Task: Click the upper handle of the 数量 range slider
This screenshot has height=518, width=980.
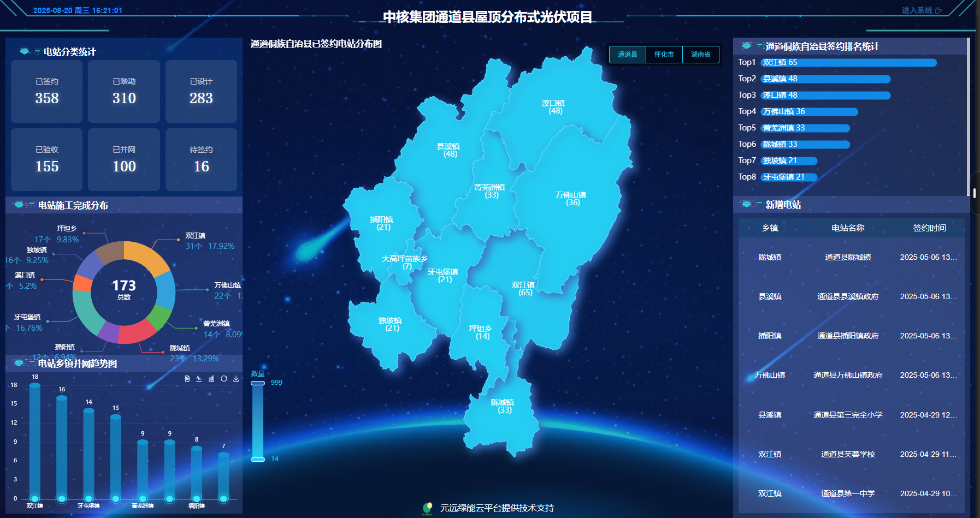Action: (x=258, y=383)
